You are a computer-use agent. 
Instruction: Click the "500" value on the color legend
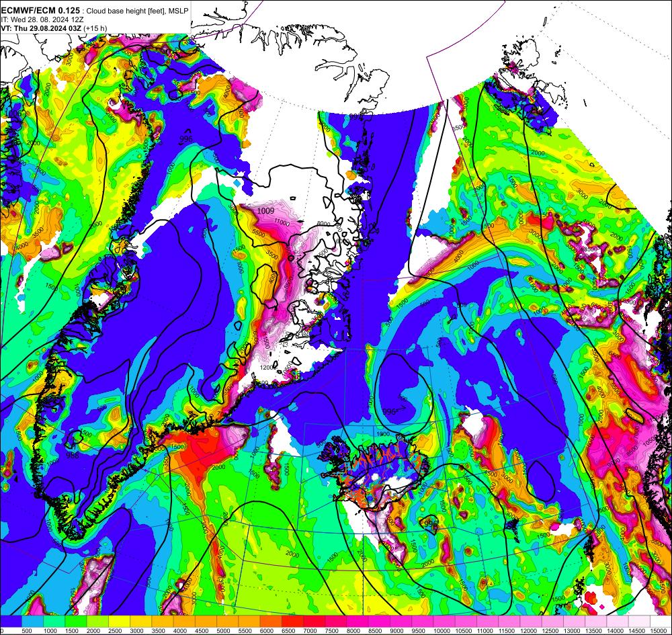point(27,631)
